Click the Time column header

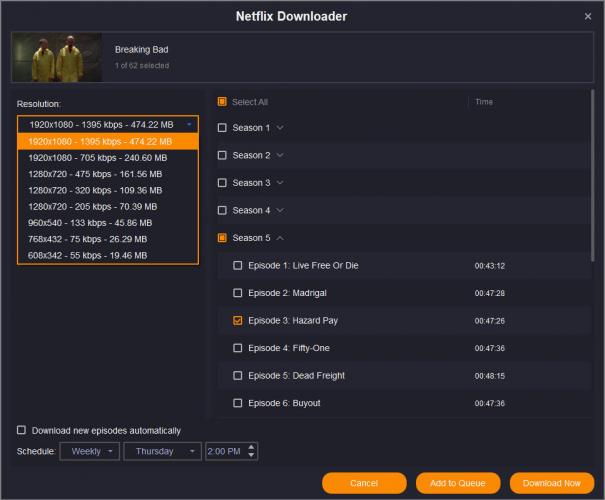484,102
